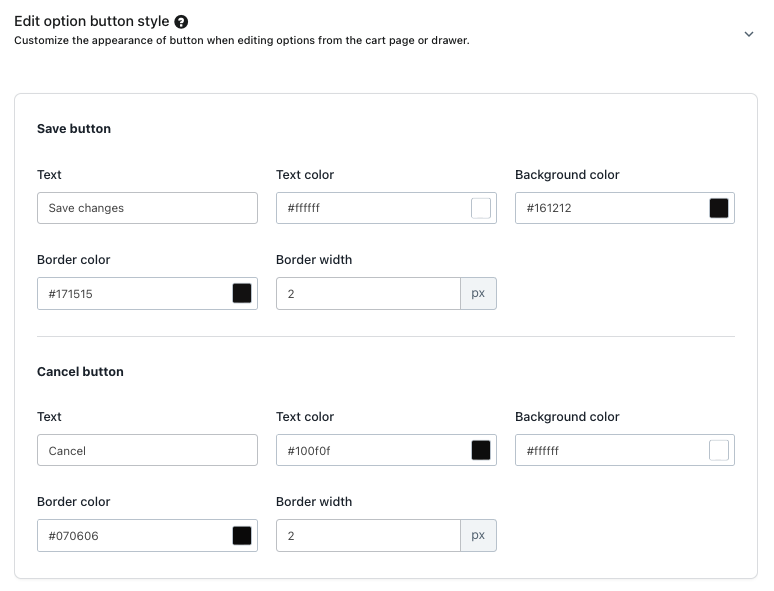The height and width of the screenshot is (591, 774).
Task: Click Cancel button background color hex field
Action: click(x=610, y=450)
